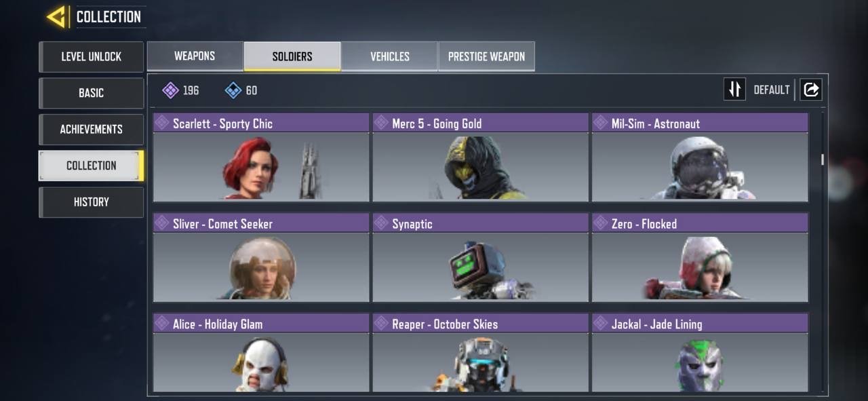Click the rarity icon beside Scarlett - Sporty Chic
The image size is (868, 401).
coord(162,123)
